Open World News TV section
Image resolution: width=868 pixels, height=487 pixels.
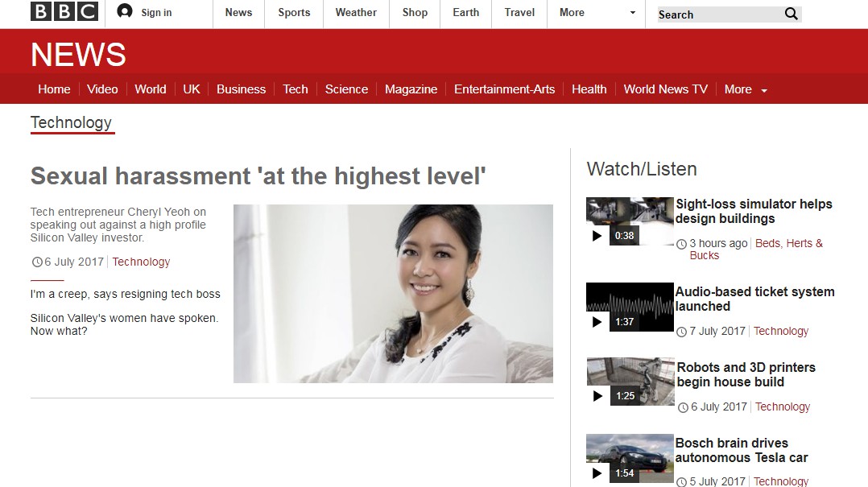tap(665, 89)
